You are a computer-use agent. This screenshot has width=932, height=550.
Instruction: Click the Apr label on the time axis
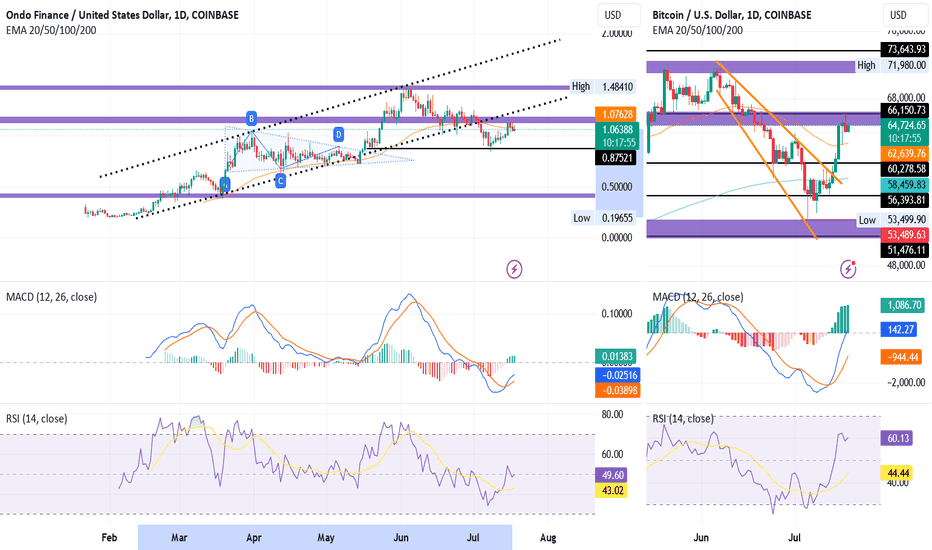[254, 538]
